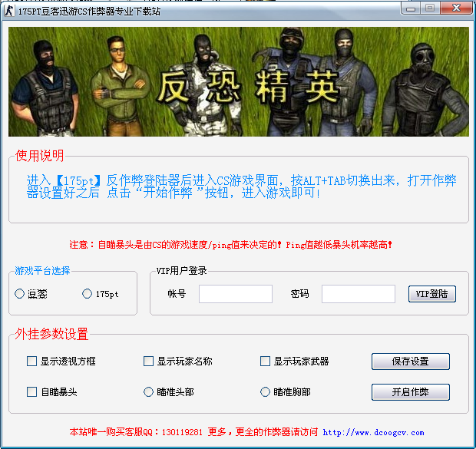Click the 保存设置 button
The image size is (476, 449).
tap(411, 362)
